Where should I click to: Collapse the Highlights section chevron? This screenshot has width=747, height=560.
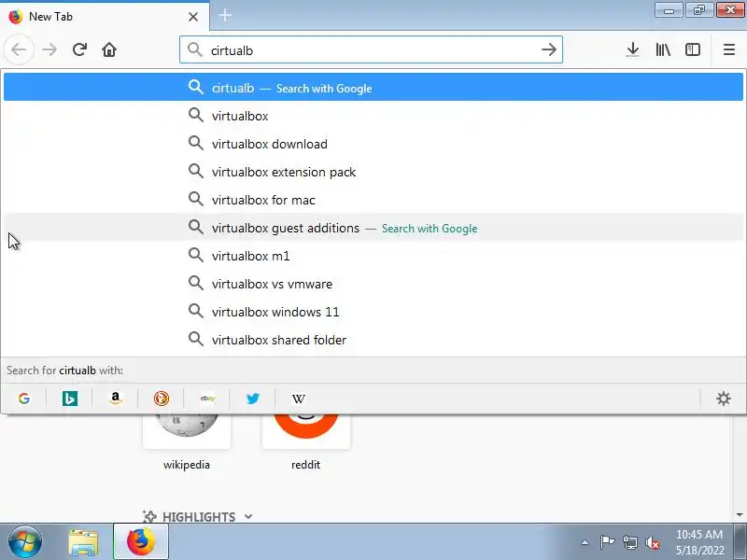tap(248, 517)
